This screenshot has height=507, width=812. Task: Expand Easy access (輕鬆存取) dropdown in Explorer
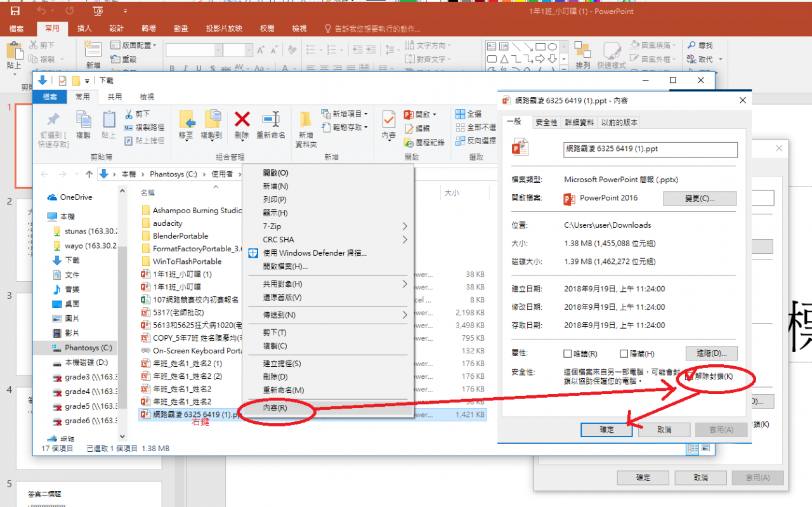point(344,127)
